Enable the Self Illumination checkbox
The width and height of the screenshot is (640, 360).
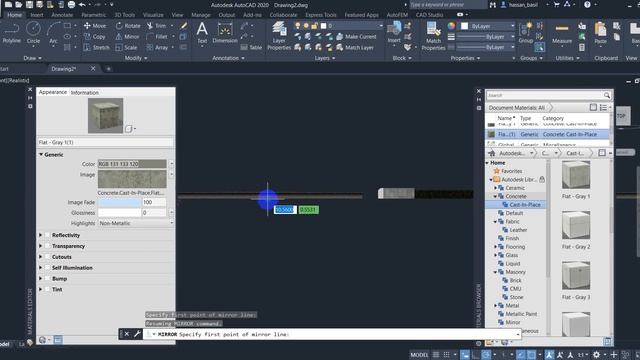(x=47, y=268)
